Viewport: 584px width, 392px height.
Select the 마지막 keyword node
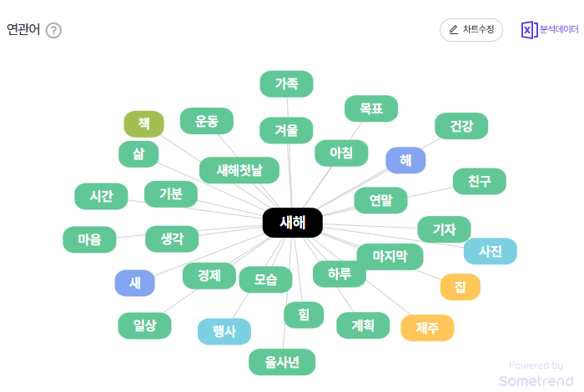390,257
